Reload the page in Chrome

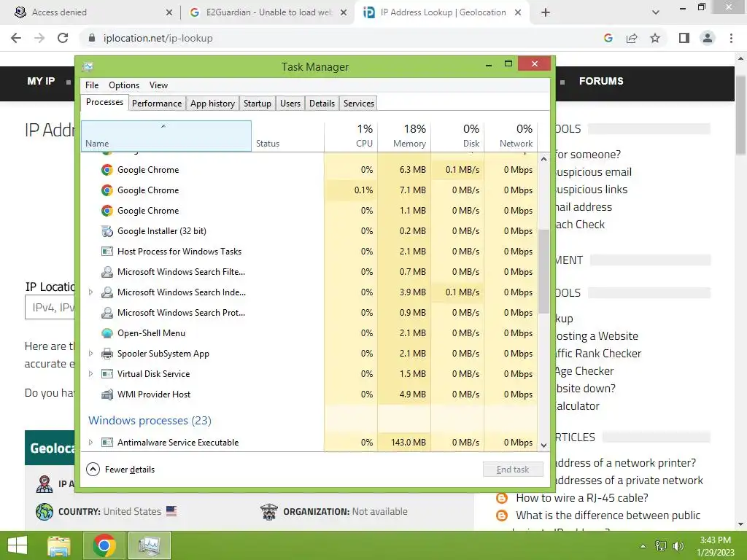click(x=63, y=38)
